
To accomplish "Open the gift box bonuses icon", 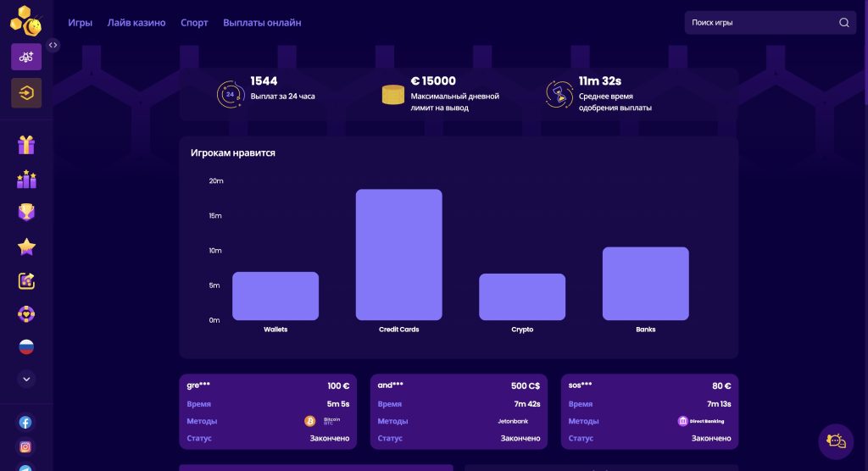I will click(26, 145).
